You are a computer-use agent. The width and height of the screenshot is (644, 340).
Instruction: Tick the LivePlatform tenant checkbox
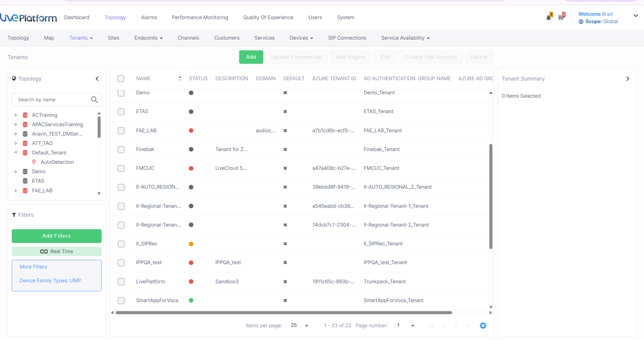point(121,282)
